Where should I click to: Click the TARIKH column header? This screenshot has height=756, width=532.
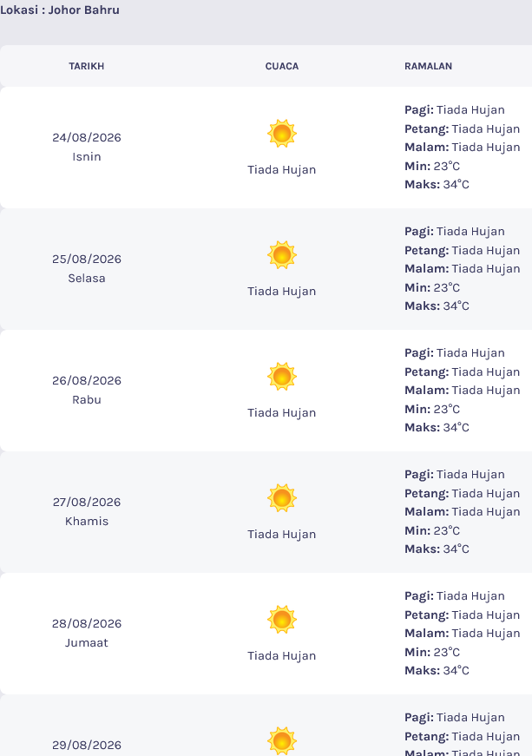(x=86, y=67)
